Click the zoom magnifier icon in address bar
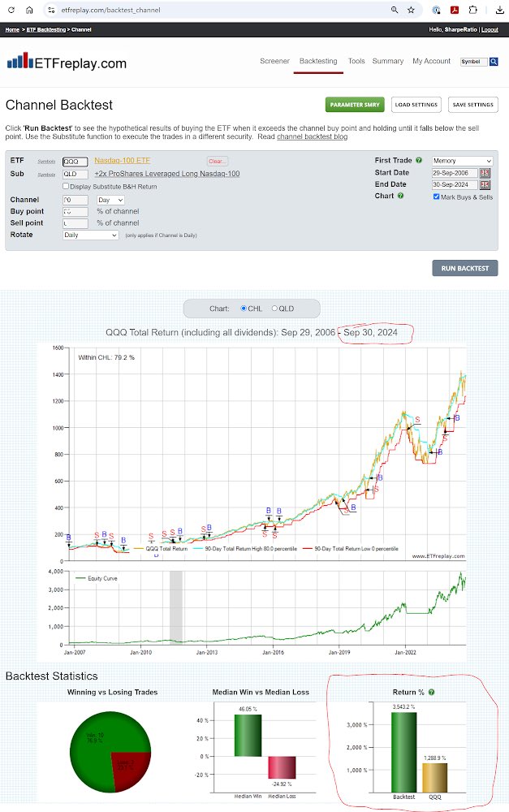 [x=395, y=10]
